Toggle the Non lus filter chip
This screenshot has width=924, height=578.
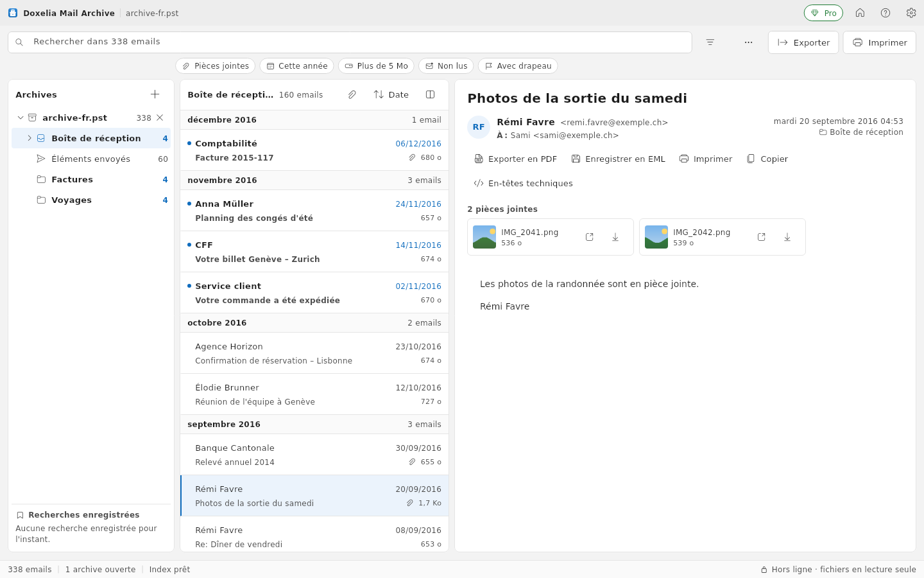pyautogui.click(x=446, y=66)
